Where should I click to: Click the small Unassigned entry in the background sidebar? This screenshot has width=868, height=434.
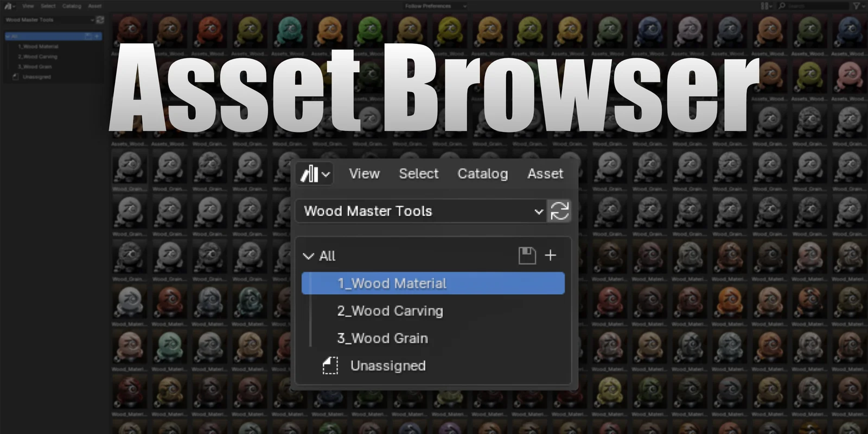coord(36,77)
